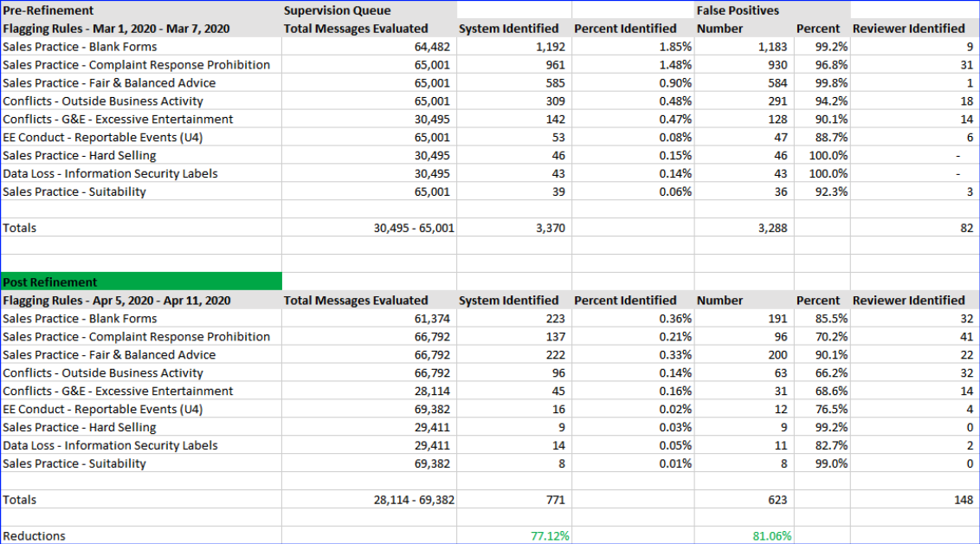The image size is (980, 544).
Task: Click the '1,183' false positives cell
Action: [x=744, y=47]
